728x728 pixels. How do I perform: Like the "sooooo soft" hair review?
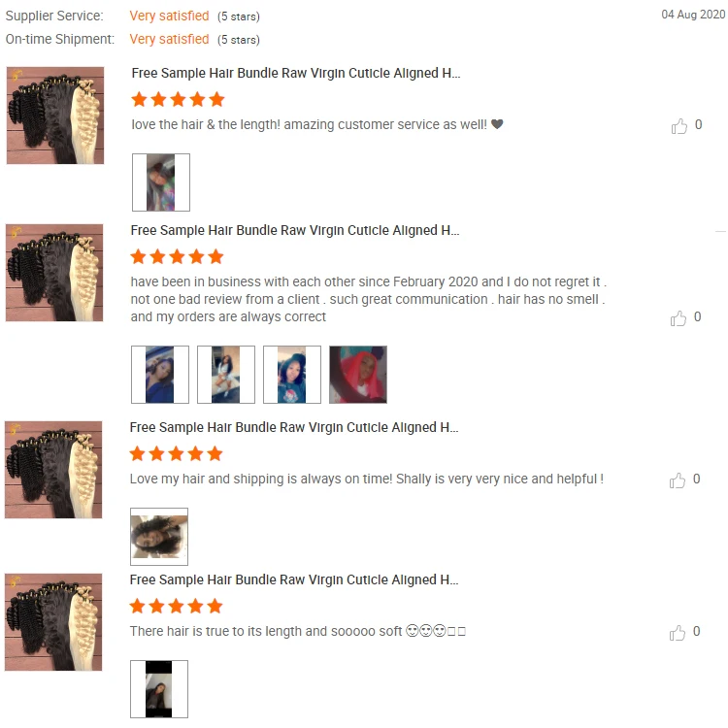pyautogui.click(x=678, y=632)
